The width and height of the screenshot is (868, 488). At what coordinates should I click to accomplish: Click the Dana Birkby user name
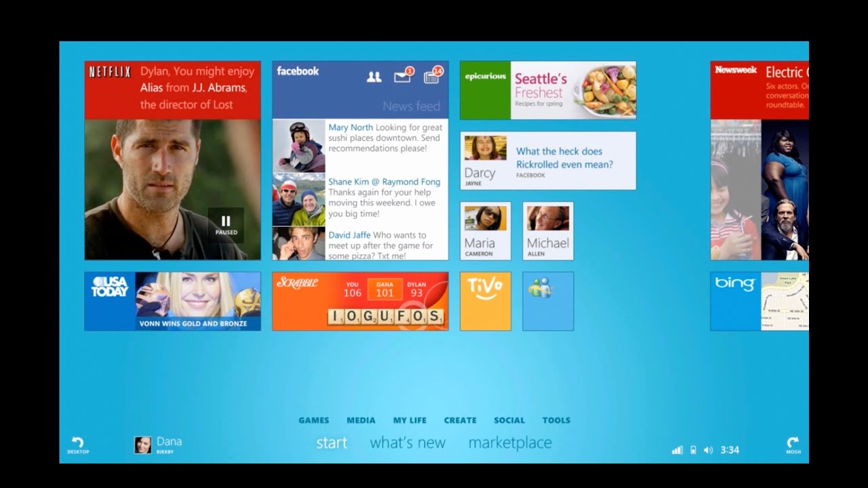tap(169, 445)
